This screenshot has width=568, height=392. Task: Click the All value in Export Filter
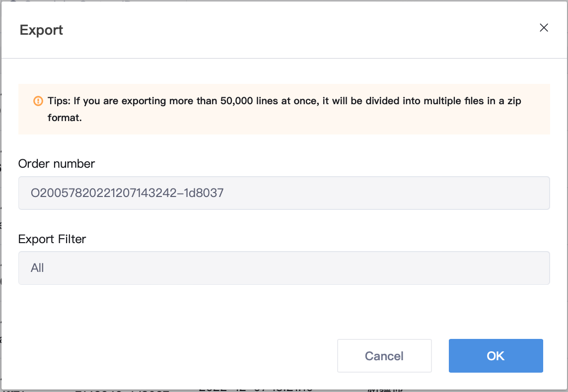(x=37, y=268)
